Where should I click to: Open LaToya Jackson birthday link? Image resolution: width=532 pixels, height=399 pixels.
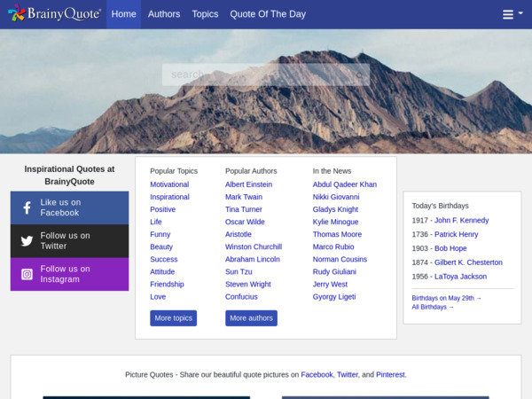pos(460,277)
